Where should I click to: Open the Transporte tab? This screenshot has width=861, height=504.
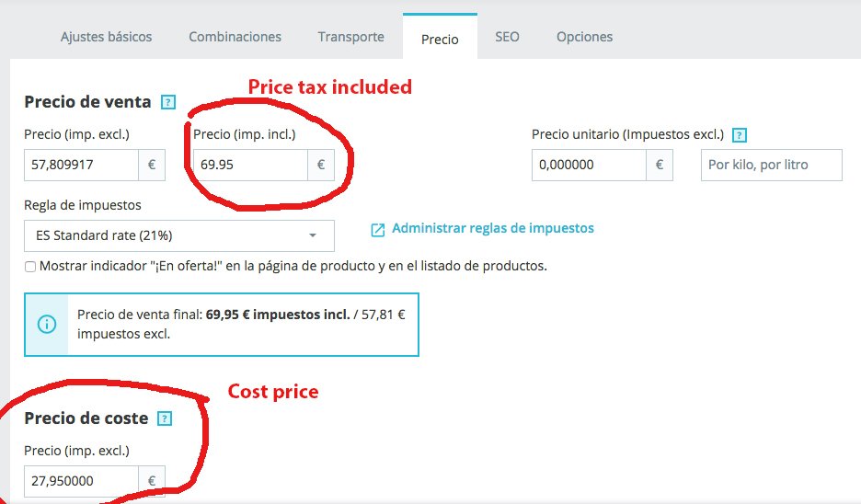350,37
